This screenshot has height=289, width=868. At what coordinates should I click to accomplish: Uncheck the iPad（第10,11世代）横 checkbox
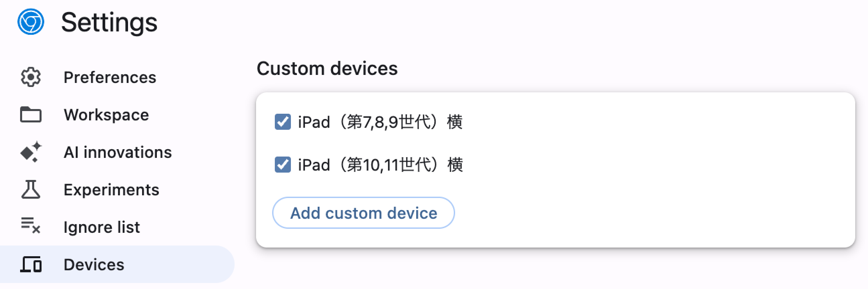283,165
